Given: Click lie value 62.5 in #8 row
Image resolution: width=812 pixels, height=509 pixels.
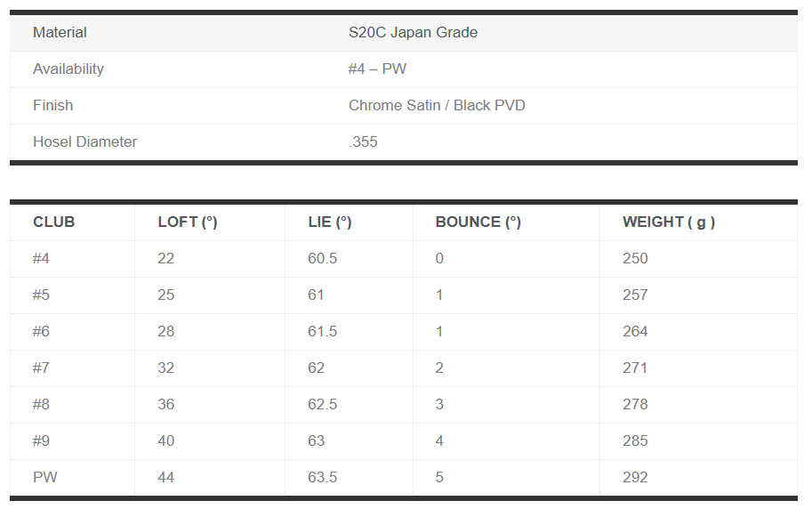Looking at the screenshot, I should pyautogui.click(x=322, y=405).
